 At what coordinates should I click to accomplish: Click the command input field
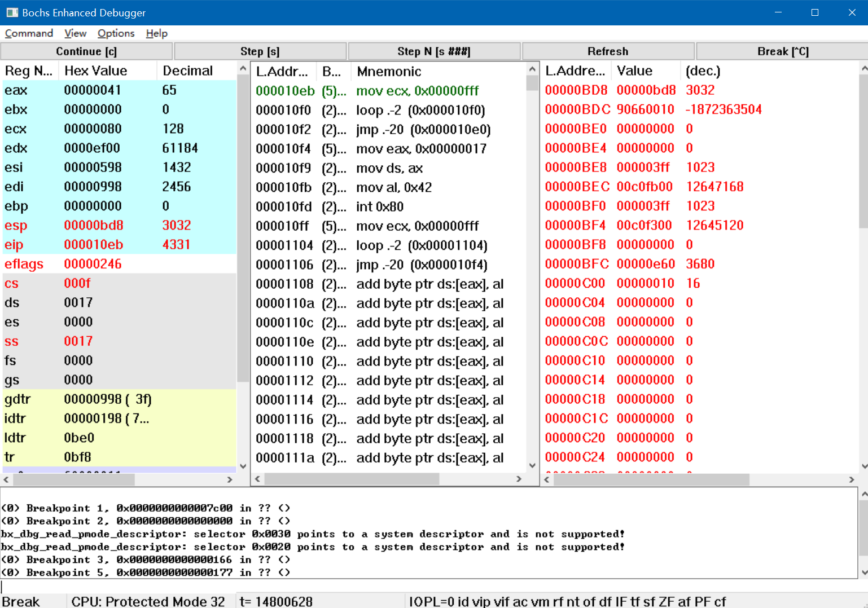pos(433,586)
